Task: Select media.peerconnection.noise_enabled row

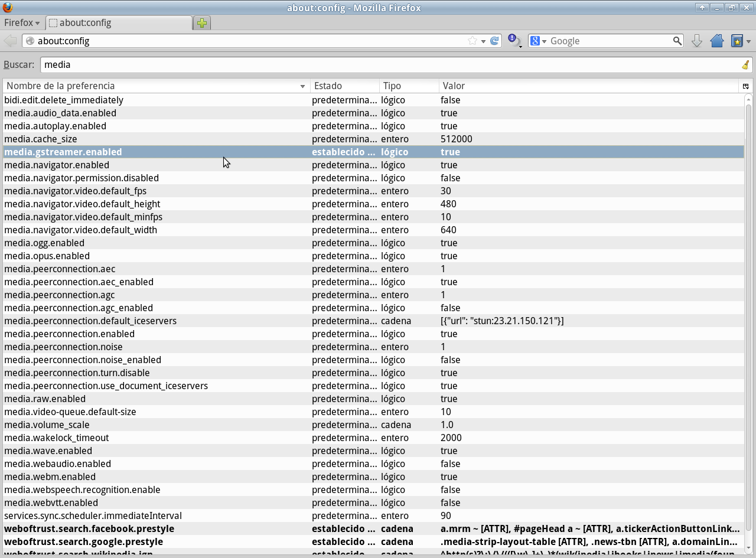Action: pos(373,360)
